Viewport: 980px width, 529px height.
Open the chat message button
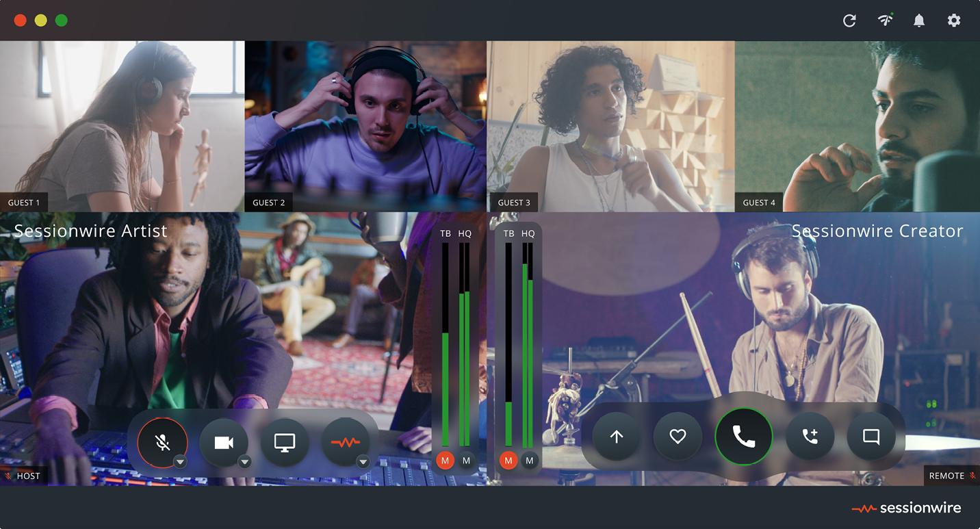tap(871, 437)
